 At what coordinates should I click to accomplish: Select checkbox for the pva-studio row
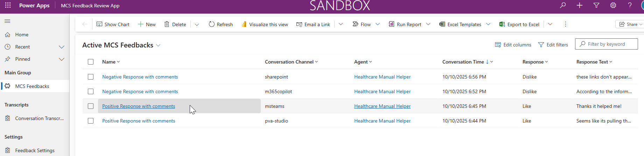pos(91,121)
